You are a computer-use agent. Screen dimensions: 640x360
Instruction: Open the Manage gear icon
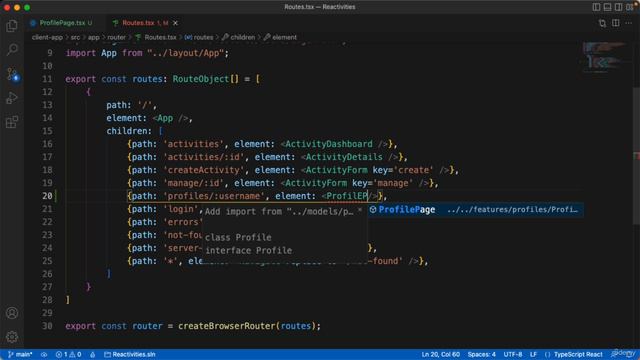click(x=12, y=337)
